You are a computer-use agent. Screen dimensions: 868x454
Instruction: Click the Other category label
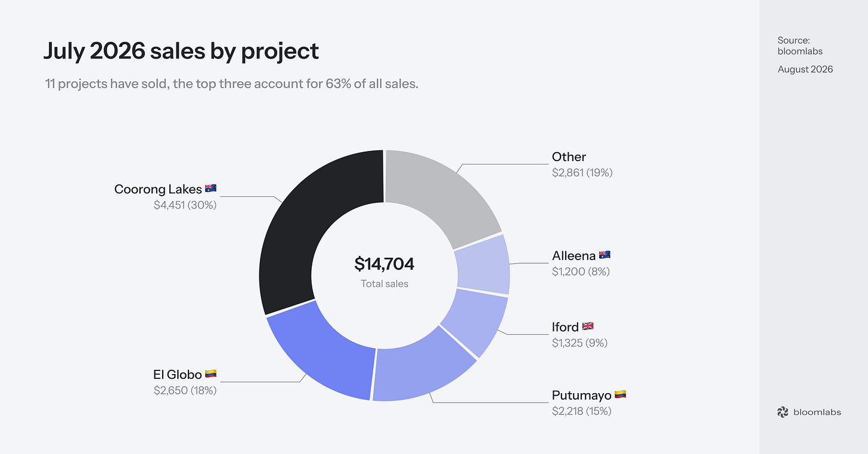tap(569, 157)
